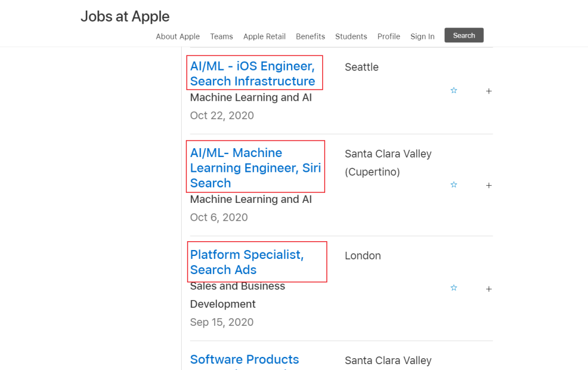Navigate to the Students section
Screen dimensions: 588x370
click(x=351, y=36)
